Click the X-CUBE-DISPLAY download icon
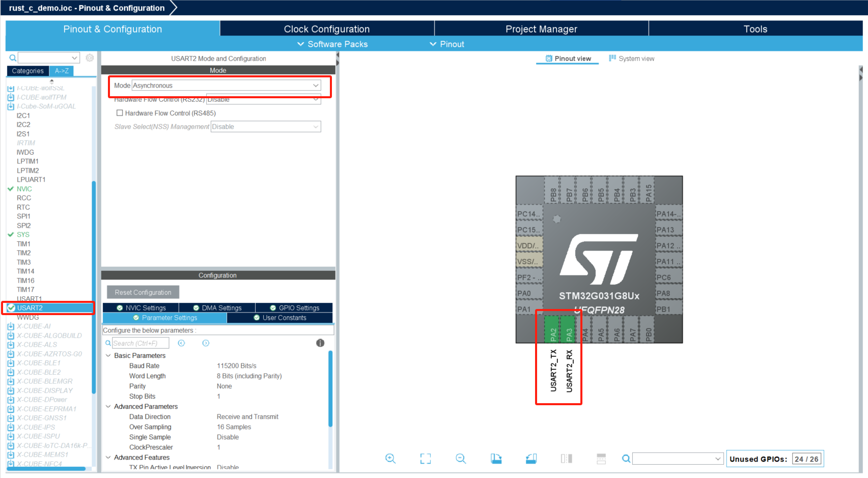This screenshot has width=868, height=478. 11,390
